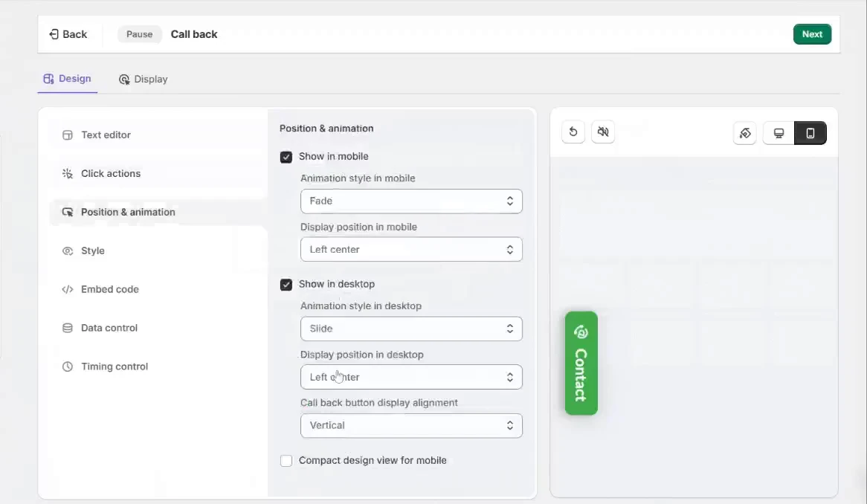Click the Design tab icon
The image size is (867, 504).
48,79
